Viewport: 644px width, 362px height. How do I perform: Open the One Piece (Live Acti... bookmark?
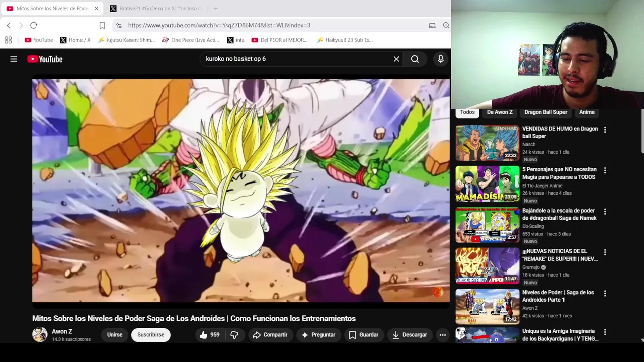pos(191,40)
